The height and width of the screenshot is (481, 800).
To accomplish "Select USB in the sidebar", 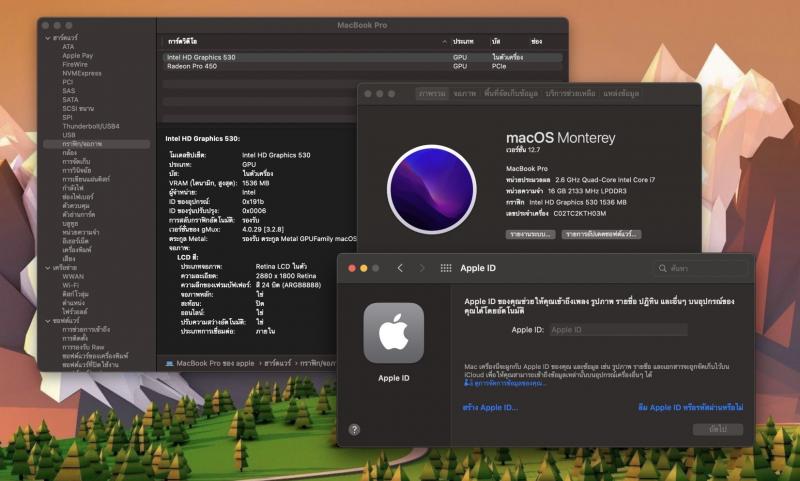I will tap(69, 135).
